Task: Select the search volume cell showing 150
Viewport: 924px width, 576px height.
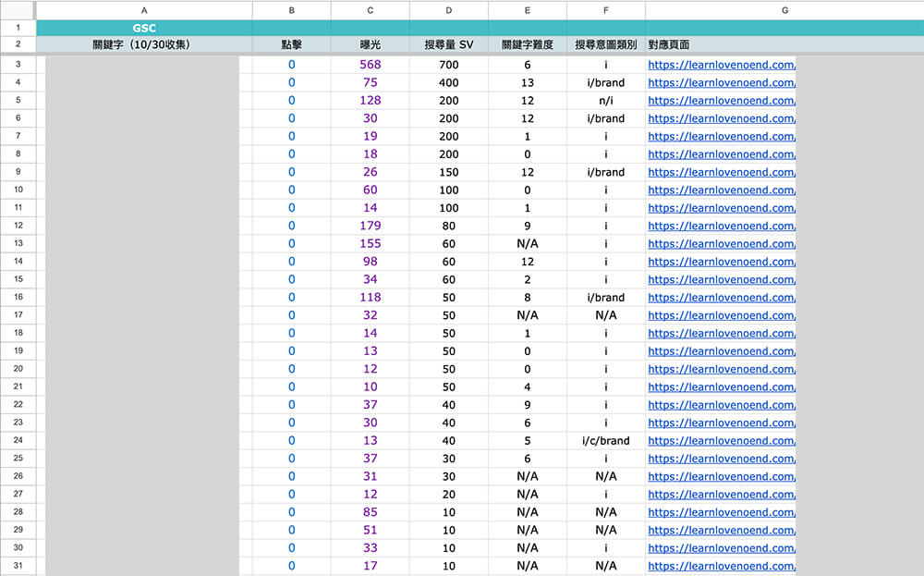Action: [x=449, y=172]
